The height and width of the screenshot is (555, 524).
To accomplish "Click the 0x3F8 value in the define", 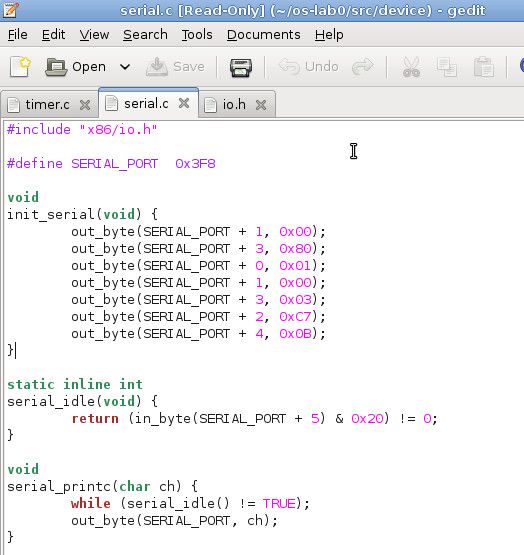I will click(x=195, y=164).
